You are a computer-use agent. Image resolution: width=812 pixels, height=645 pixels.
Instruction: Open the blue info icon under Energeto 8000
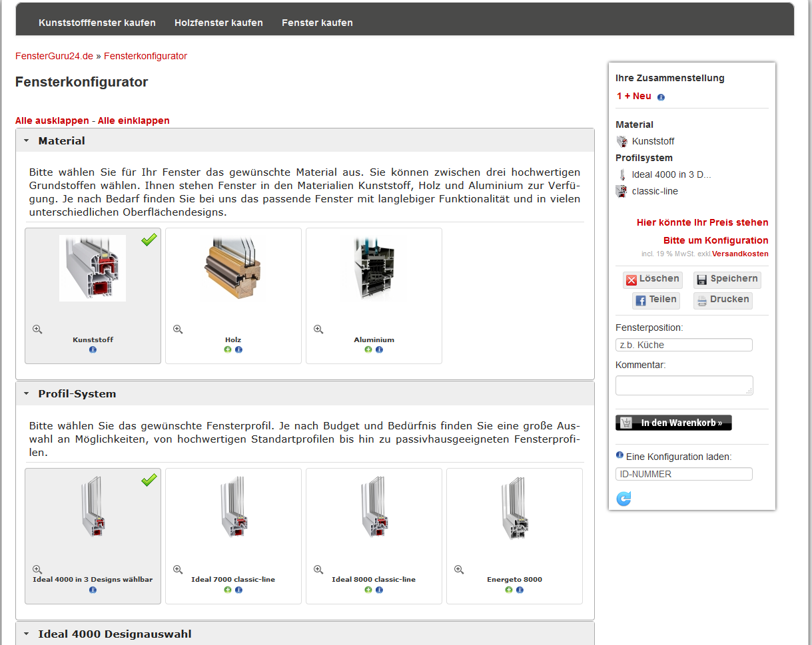click(x=520, y=590)
